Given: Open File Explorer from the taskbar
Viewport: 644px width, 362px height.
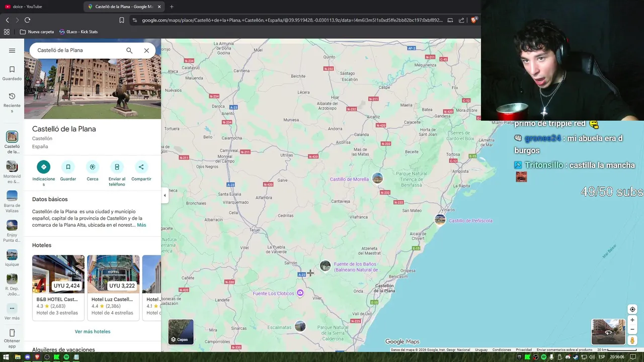Looking at the screenshot, I should pyautogui.click(x=18, y=357).
